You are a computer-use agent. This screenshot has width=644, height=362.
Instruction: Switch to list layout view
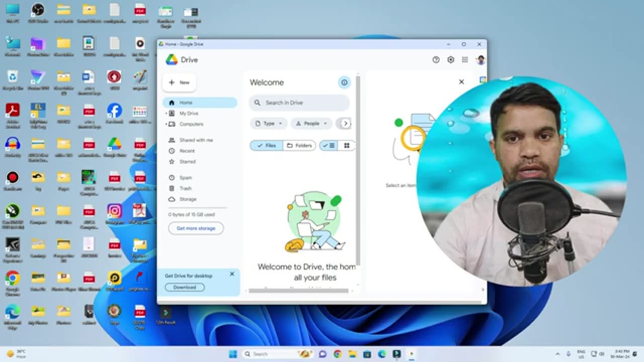[x=329, y=145]
